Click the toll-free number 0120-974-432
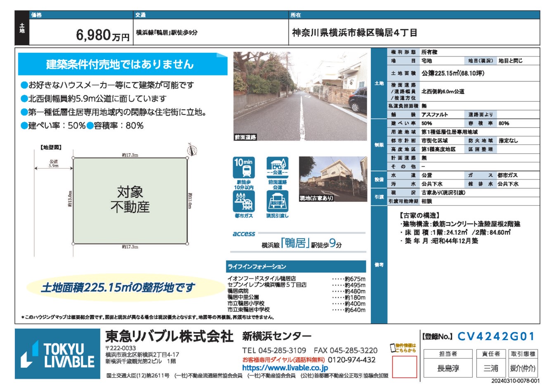Viewport: 555px width, 392px height. click(x=352, y=360)
